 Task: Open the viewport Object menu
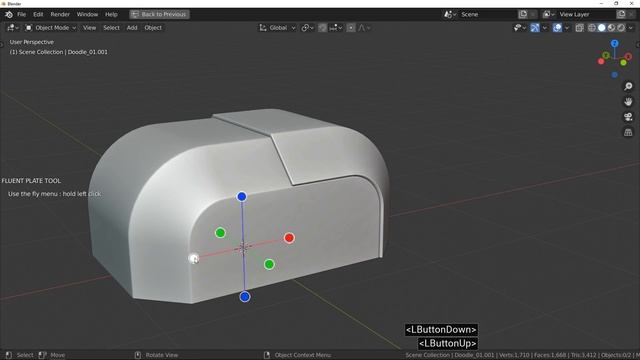(x=153, y=28)
